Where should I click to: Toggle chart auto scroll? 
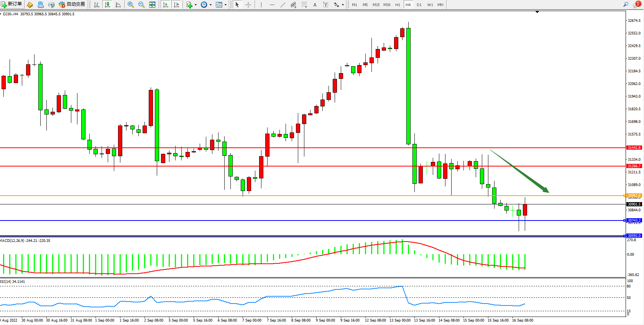pos(166,5)
